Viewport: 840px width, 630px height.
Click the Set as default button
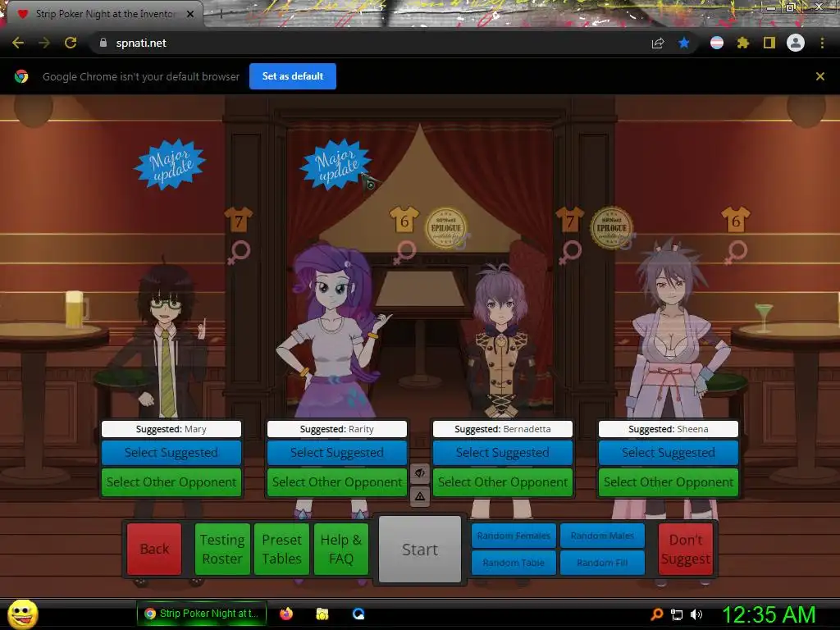[293, 76]
